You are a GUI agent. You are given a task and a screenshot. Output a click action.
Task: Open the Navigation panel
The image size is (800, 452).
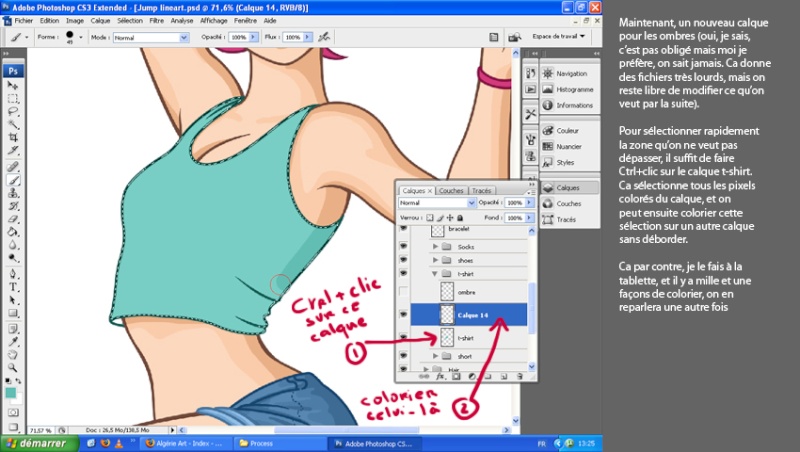[569, 73]
